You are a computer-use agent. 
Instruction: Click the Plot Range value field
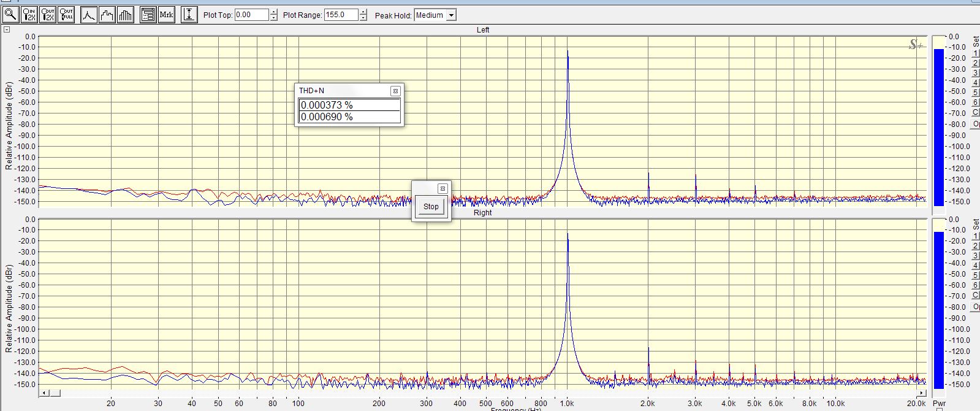(x=340, y=15)
